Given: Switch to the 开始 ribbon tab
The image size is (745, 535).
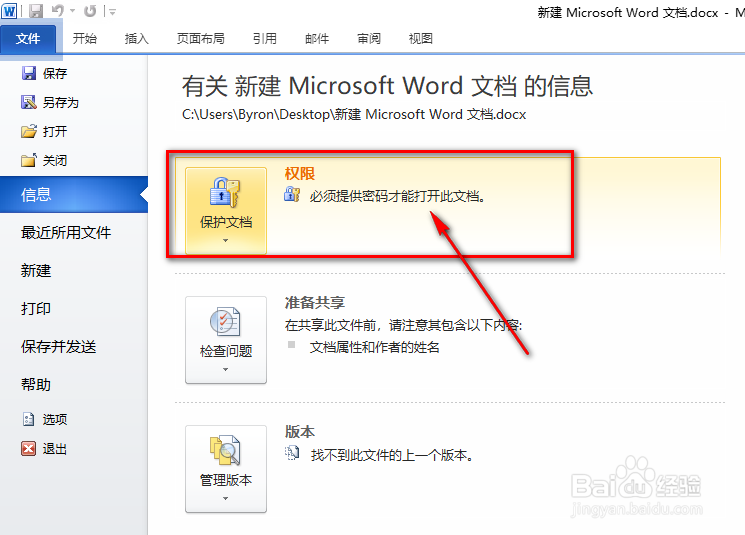Looking at the screenshot, I should click(85, 38).
